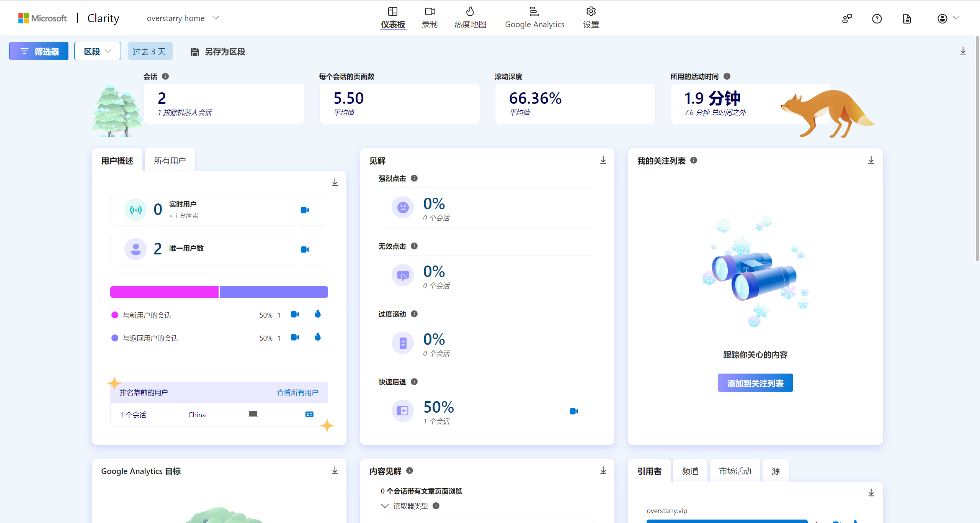Image resolution: width=980 pixels, height=523 pixels.
Task: View recordings for 与新用户的会话
Action: 295,315
